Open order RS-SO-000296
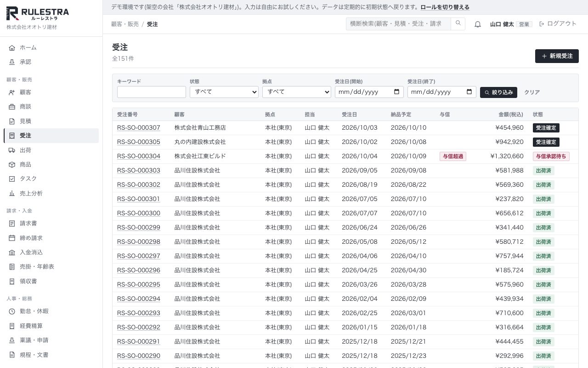This screenshot has width=588, height=368. (139, 270)
